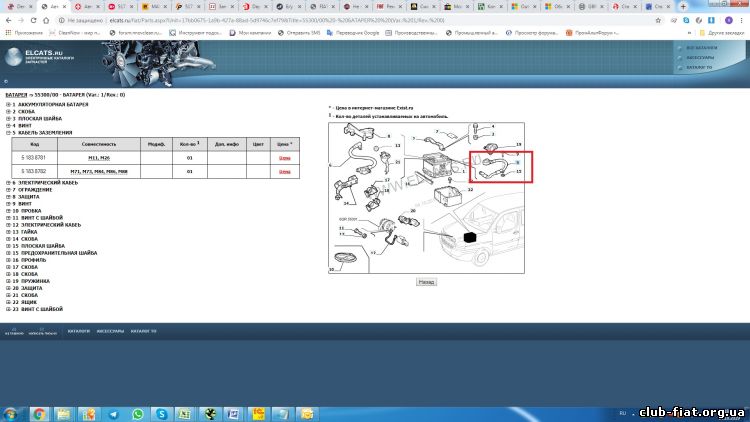Open price link for part 5 183 8782
Screen dimensions: 750x422
point(285,171)
